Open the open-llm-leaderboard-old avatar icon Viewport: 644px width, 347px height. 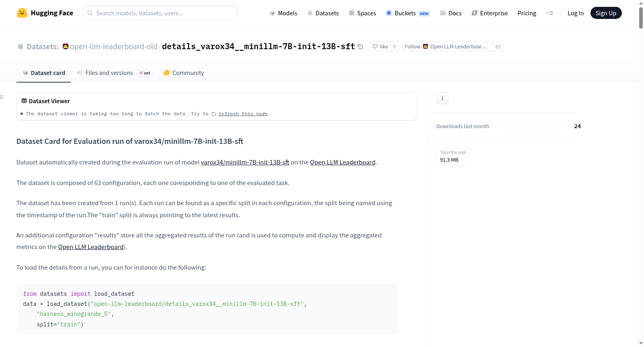point(66,46)
